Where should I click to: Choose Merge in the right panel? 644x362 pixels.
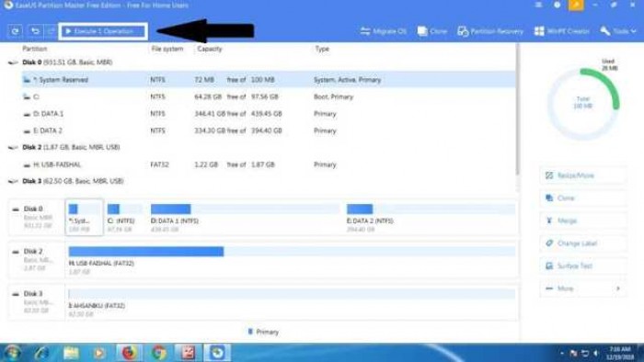pyautogui.click(x=583, y=221)
